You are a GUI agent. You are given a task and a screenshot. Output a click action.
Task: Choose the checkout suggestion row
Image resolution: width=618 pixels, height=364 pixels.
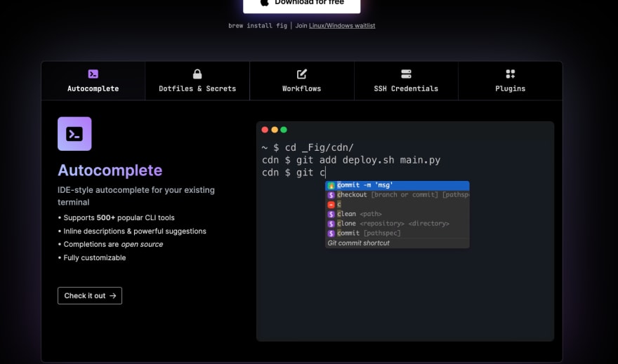point(397,195)
